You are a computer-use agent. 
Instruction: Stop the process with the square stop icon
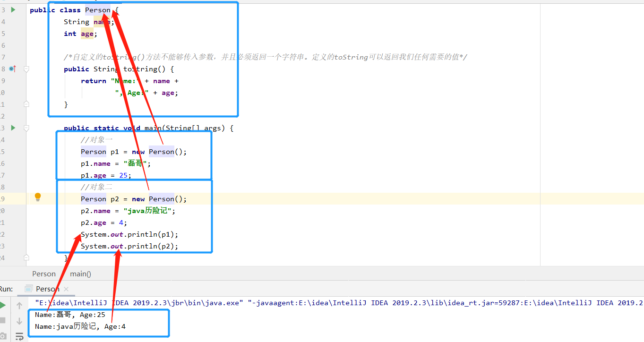(2, 321)
